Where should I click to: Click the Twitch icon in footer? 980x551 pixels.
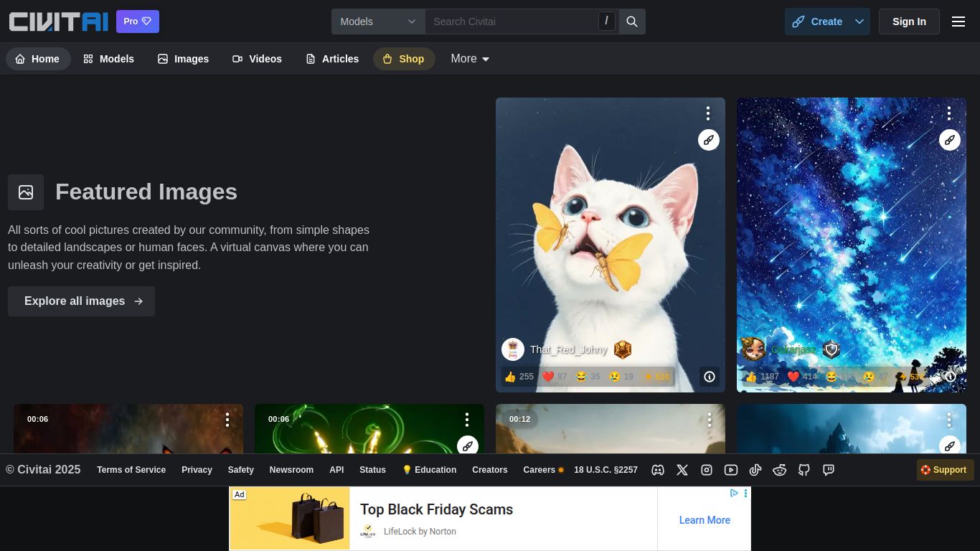click(x=829, y=470)
